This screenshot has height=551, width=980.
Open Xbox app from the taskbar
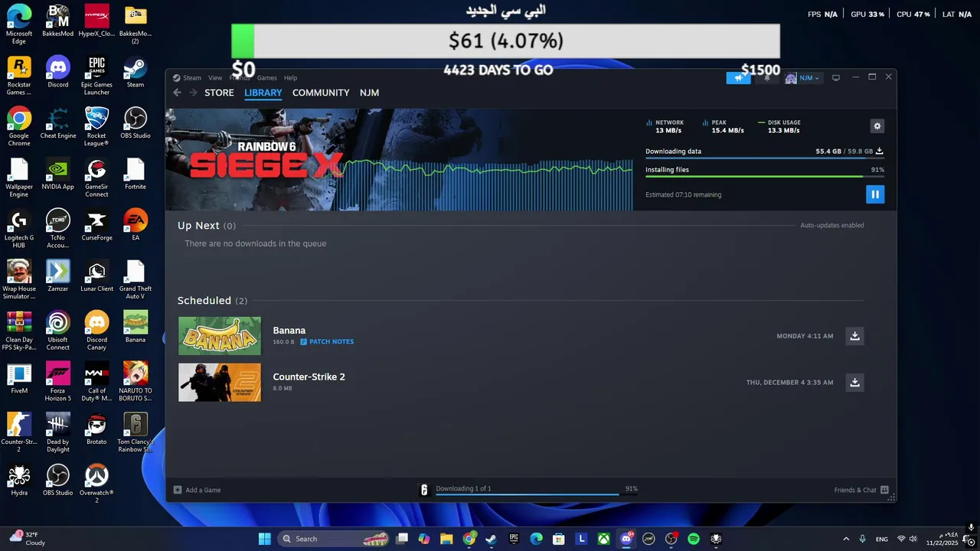604,539
